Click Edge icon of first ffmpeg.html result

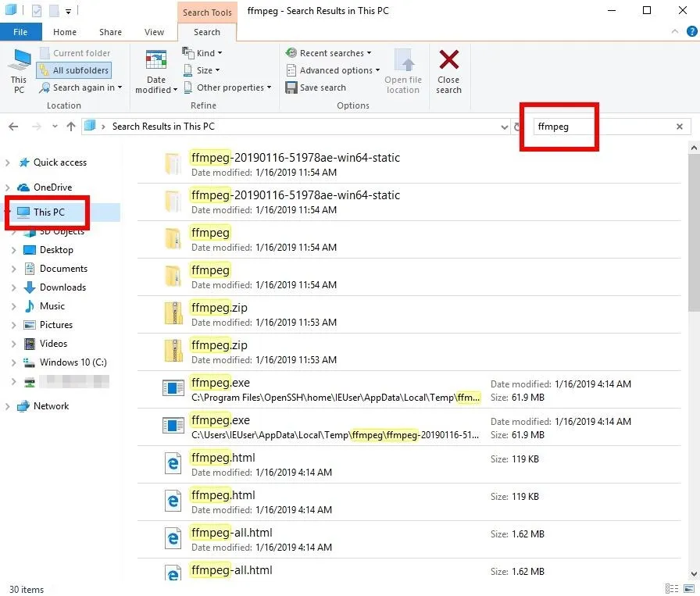[x=173, y=463]
